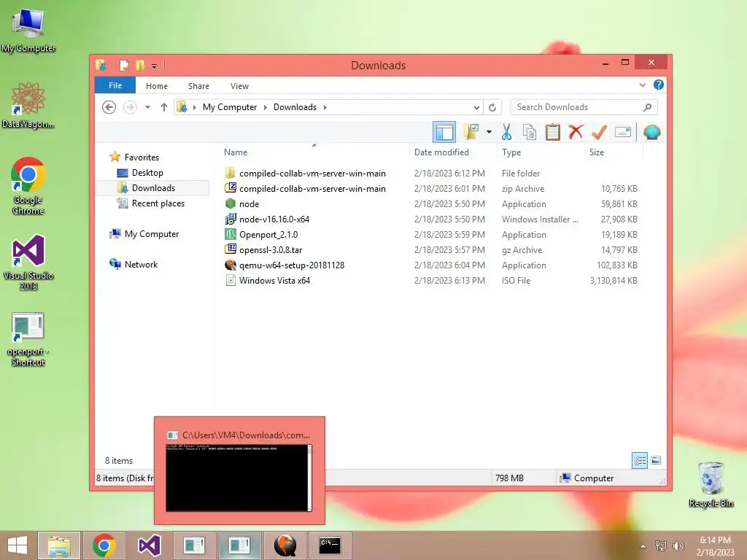The image size is (747, 560).
Task: Open recent locations dropdown arrow
Action: click(147, 107)
